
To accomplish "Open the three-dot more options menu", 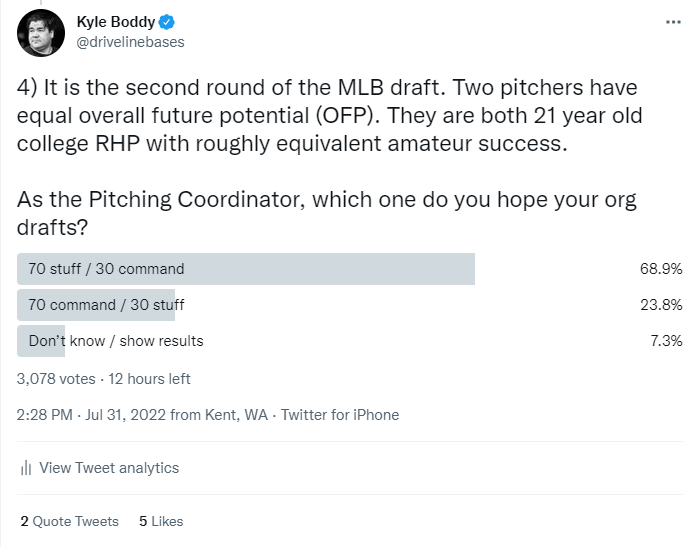I will click(x=673, y=22).
